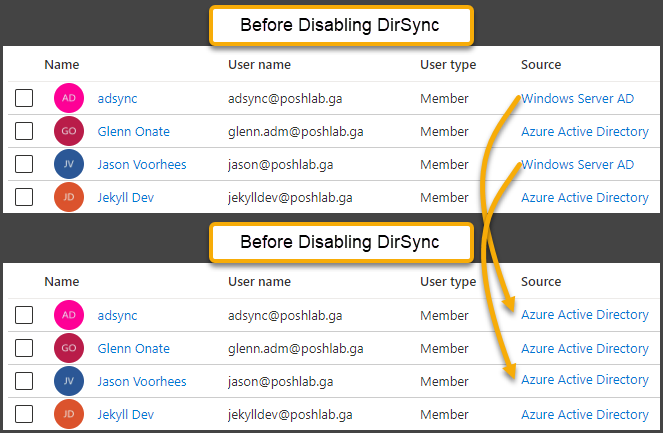
Task: Select glenn.adm@poshlab.ga text in the lower table
Action: pos(296,348)
